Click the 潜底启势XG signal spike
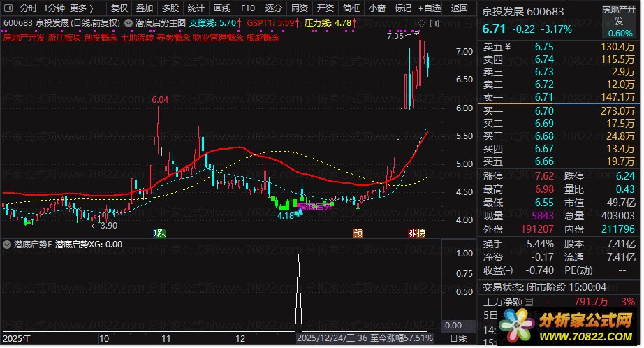 (298, 292)
